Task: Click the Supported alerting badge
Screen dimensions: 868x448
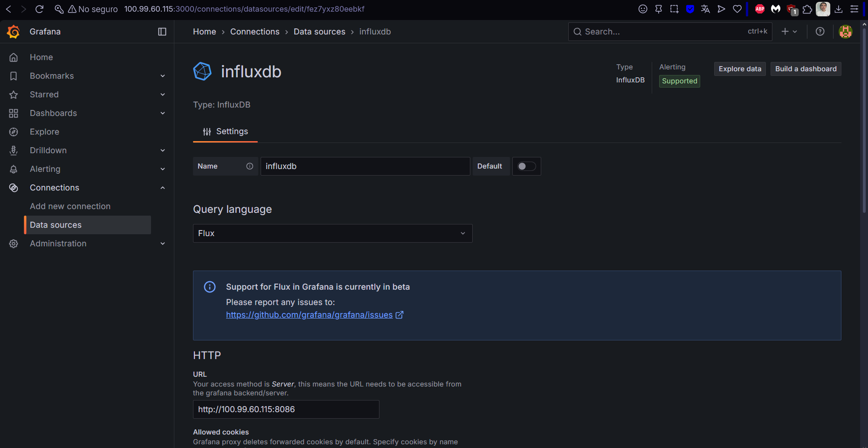Action: click(x=680, y=81)
